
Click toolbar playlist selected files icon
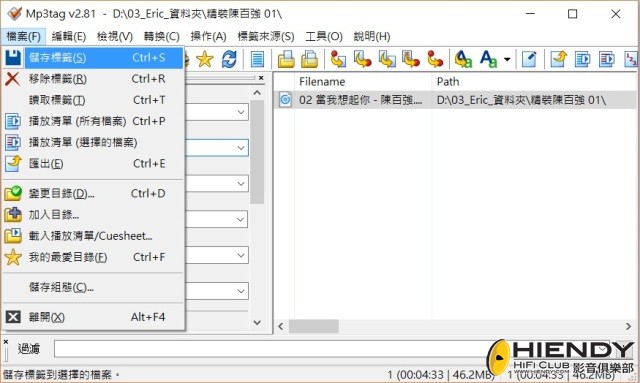click(607, 60)
